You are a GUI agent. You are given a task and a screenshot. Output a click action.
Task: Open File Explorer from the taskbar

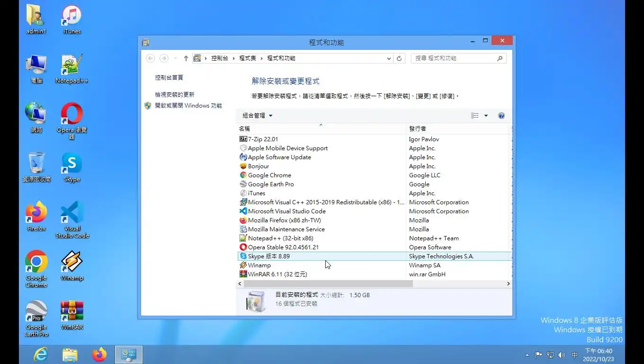pos(70,354)
